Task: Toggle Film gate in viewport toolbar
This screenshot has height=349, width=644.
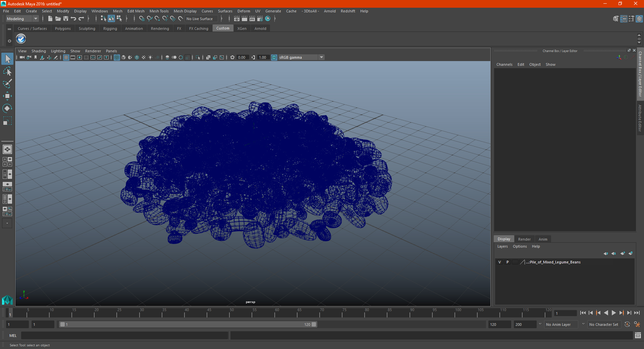Action: 73,57
